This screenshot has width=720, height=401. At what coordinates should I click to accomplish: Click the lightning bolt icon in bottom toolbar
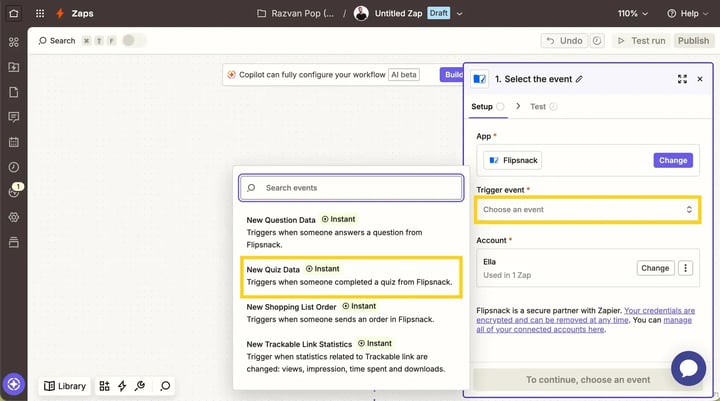point(122,386)
